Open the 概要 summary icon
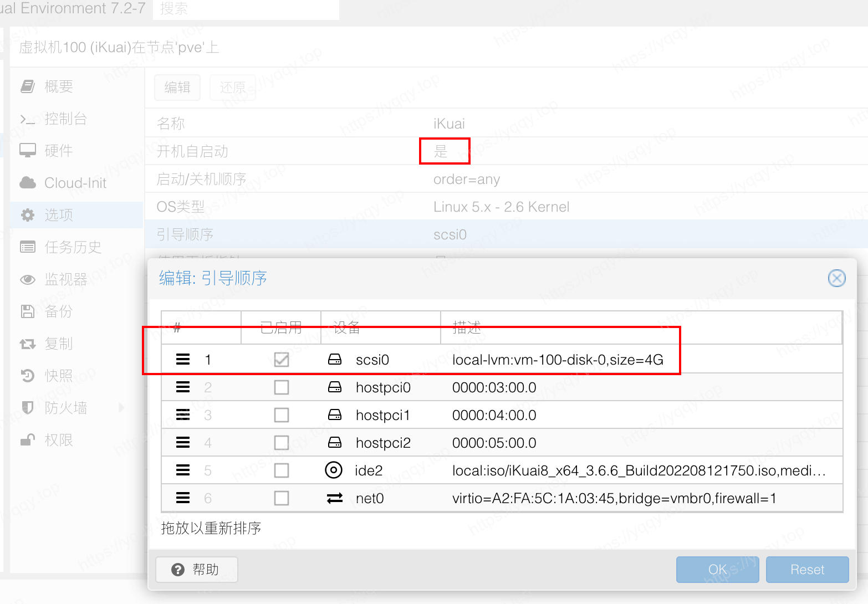The height and width of the screenshot is (604, 868). 28,86
